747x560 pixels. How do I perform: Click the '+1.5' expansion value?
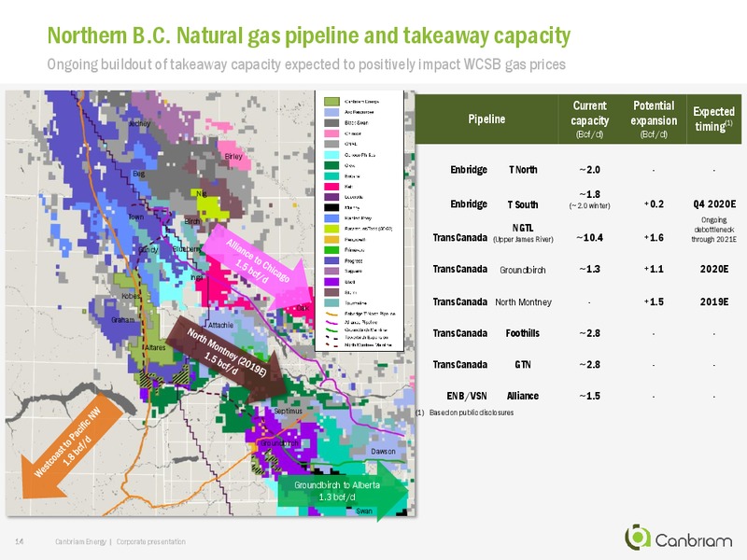coord(654,301)
